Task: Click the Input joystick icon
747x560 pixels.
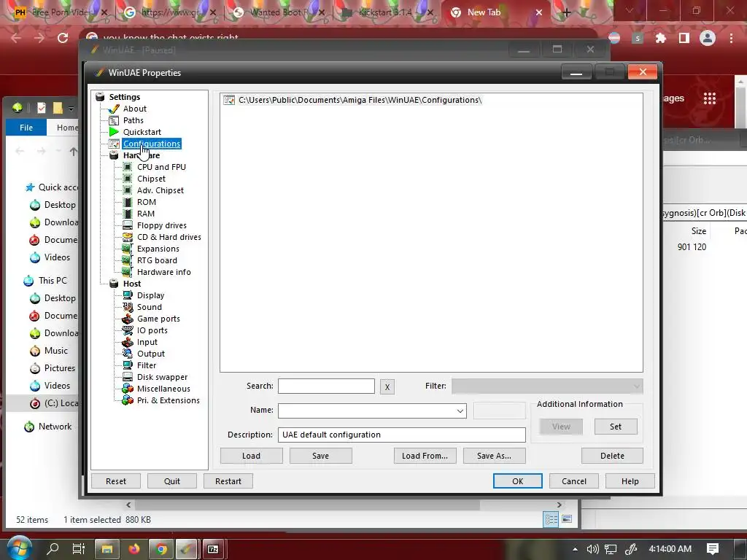Action: [x=128, y=342]
